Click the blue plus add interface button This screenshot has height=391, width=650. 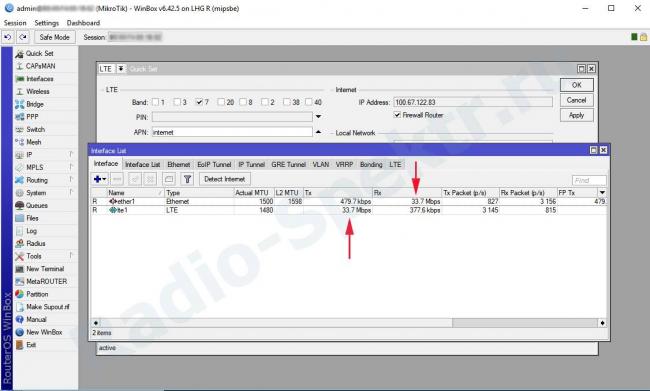pyautogui.click(x=100, y=179)
